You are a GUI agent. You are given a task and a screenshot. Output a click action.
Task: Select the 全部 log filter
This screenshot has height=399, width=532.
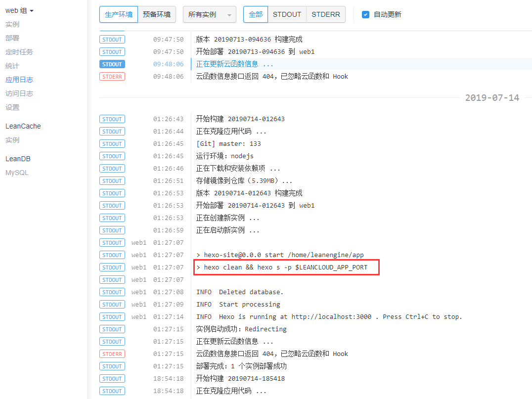coord(256,15)
